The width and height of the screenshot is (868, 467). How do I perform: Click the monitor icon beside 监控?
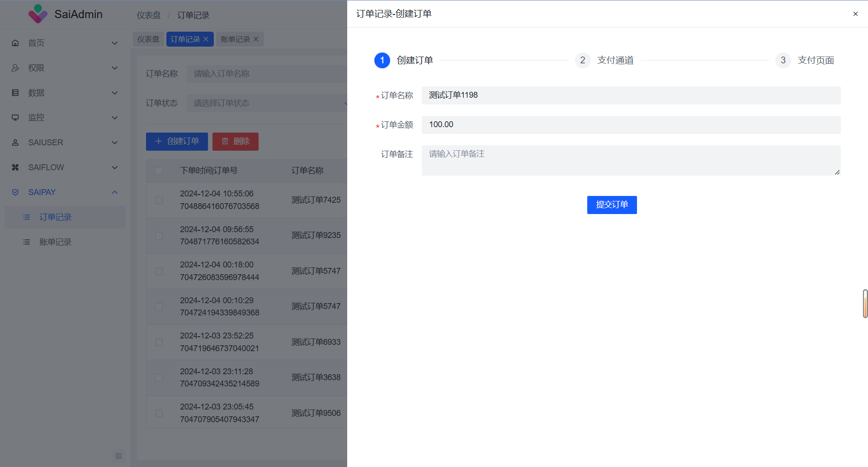tap(15, 118)
